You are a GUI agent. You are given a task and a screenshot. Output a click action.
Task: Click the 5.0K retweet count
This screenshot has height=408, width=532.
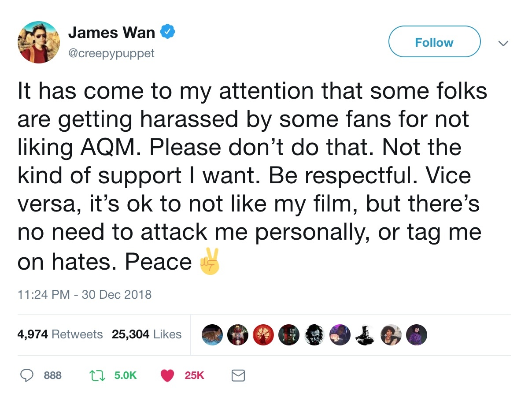(125, 375)
